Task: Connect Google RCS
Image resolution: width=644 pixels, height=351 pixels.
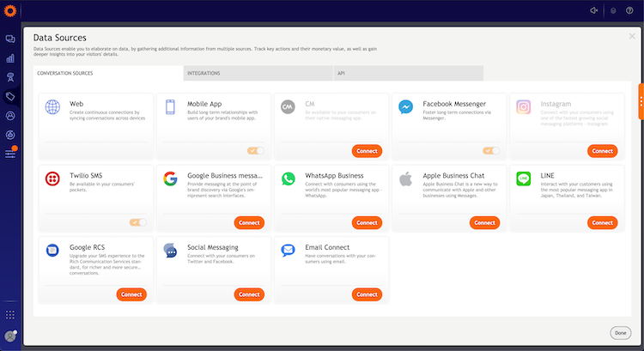Action: click(131, 294)
